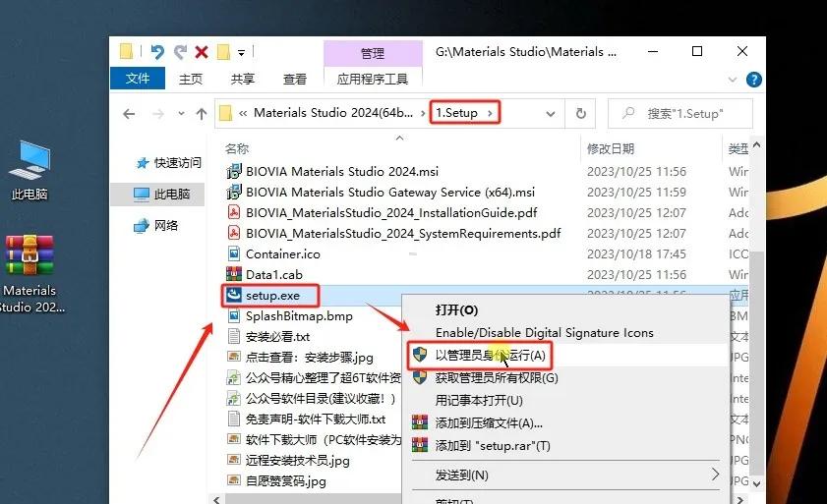The width and height of the screenshot is (827, 504).
Task: Click the 管理 contextual tab header
Action: coord(373,53)
